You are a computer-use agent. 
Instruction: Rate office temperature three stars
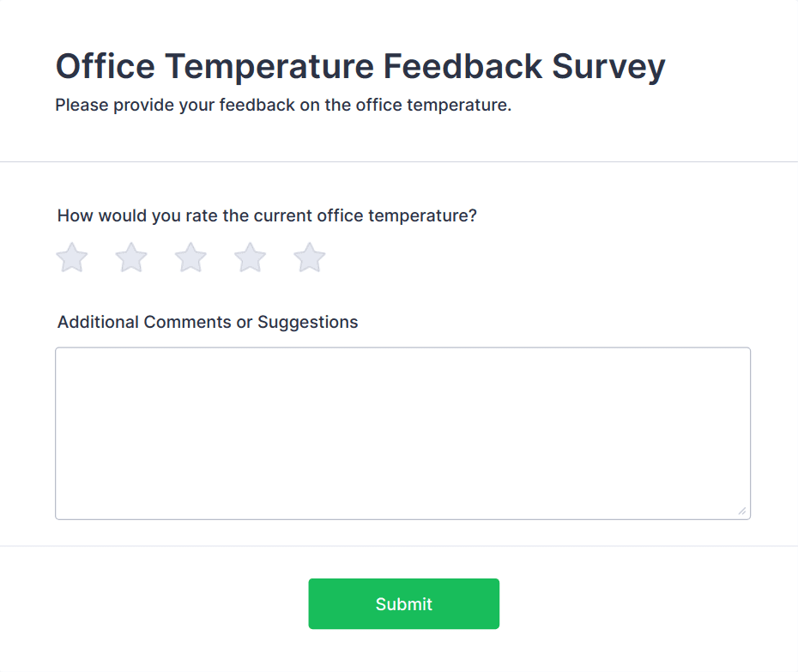click(190, 257)
